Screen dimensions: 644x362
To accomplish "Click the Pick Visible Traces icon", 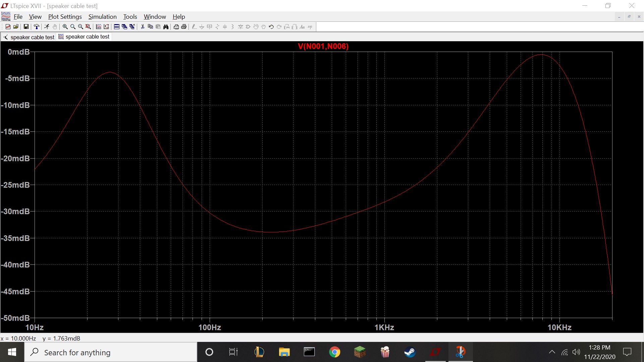I will click(x=99, y=27).
